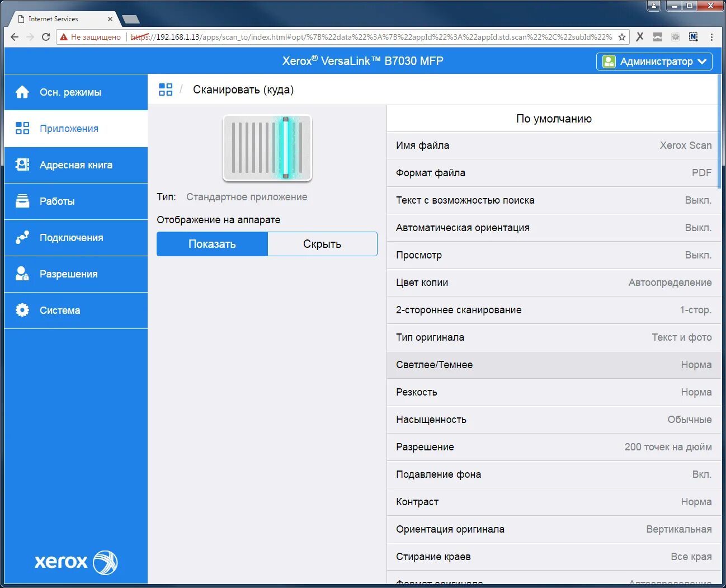Click the connections icon beside Подключения

click(x=22, y=238)
